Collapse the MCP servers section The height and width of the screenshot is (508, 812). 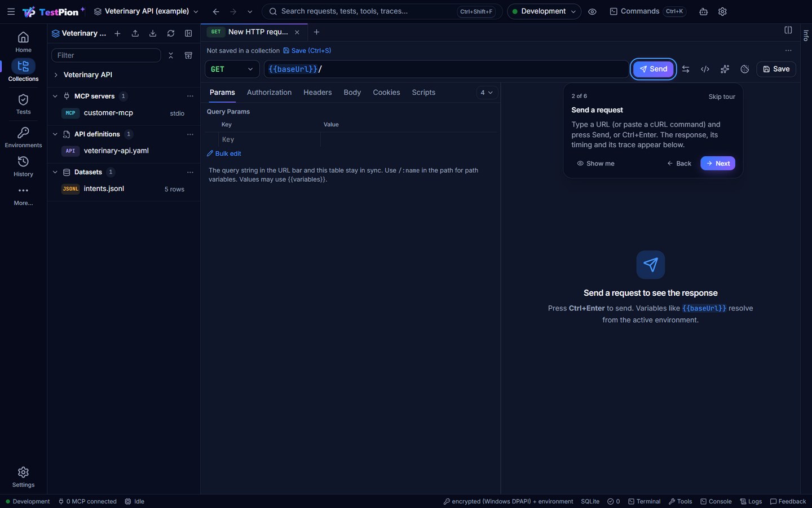coord(55,96)
